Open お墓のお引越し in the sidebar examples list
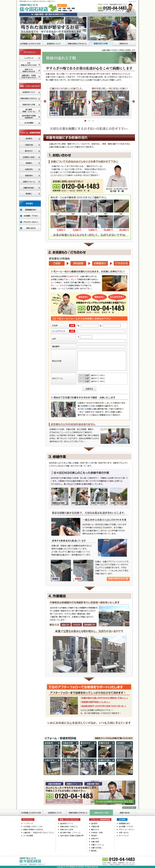The width and height of the screenshot is (155, 868). pyautogui.click(x=30, y=188)
